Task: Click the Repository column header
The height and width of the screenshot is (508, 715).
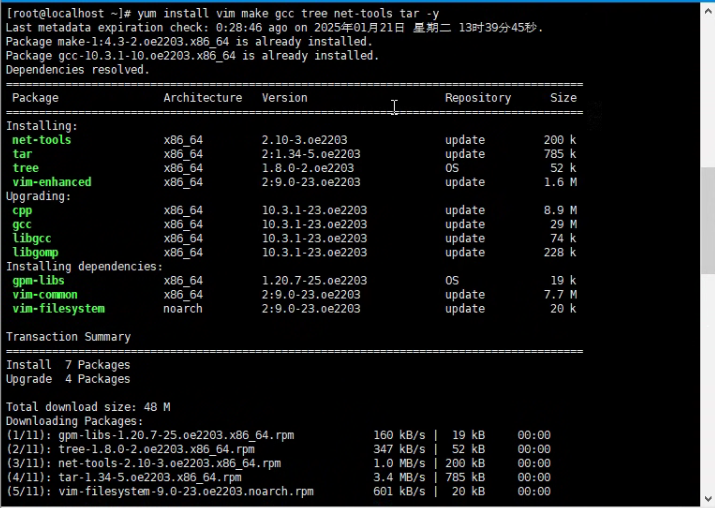Action: 478,98
